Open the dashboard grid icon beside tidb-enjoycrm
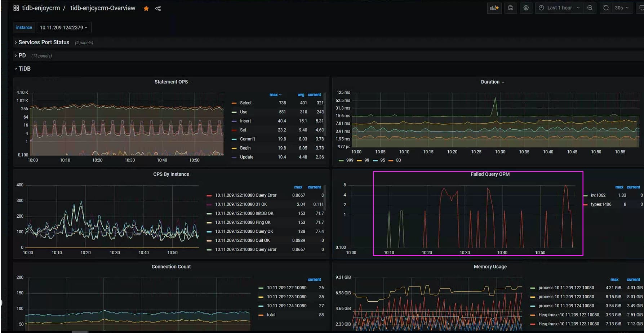The width and height of the screenshot is (644, 333). [x=16, y=8]
